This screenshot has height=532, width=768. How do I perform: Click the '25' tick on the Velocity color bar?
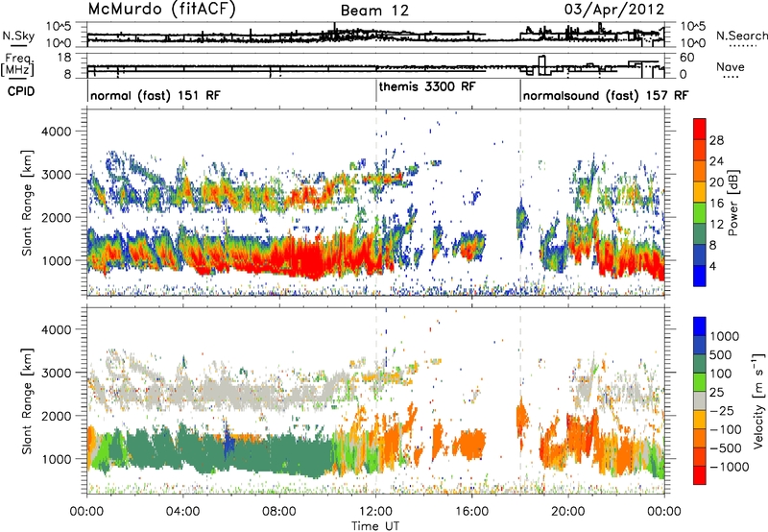[x=718, y=392]
